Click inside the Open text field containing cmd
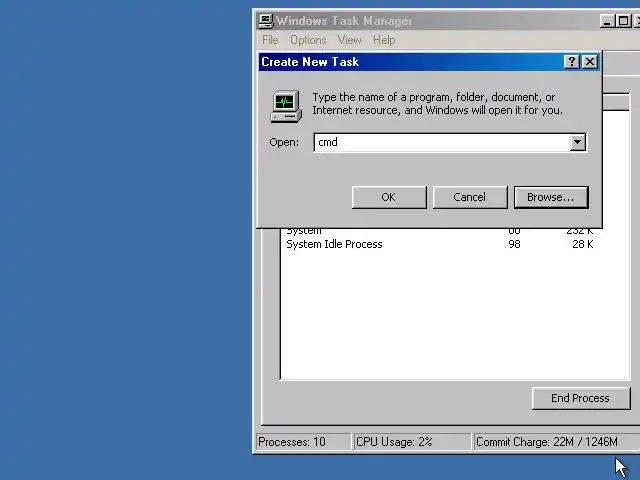This screenshot has height=480, width=640. [x=442, y=142]
